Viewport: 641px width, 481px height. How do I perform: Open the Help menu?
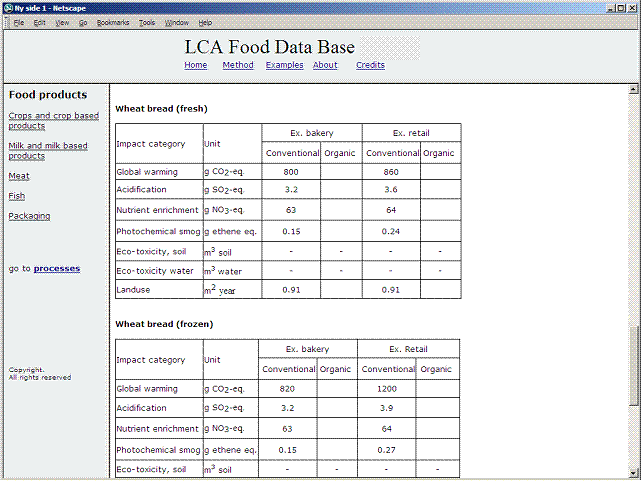pos(205,23)
